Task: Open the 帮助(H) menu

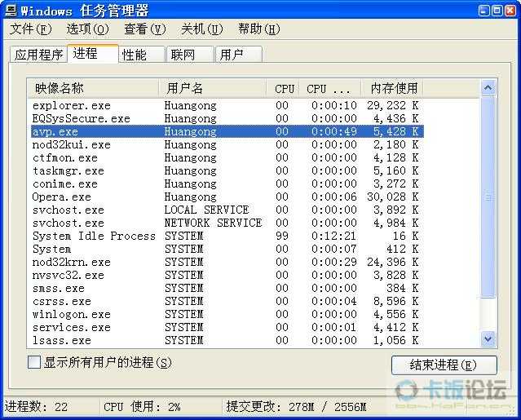Action: point(259,29)
